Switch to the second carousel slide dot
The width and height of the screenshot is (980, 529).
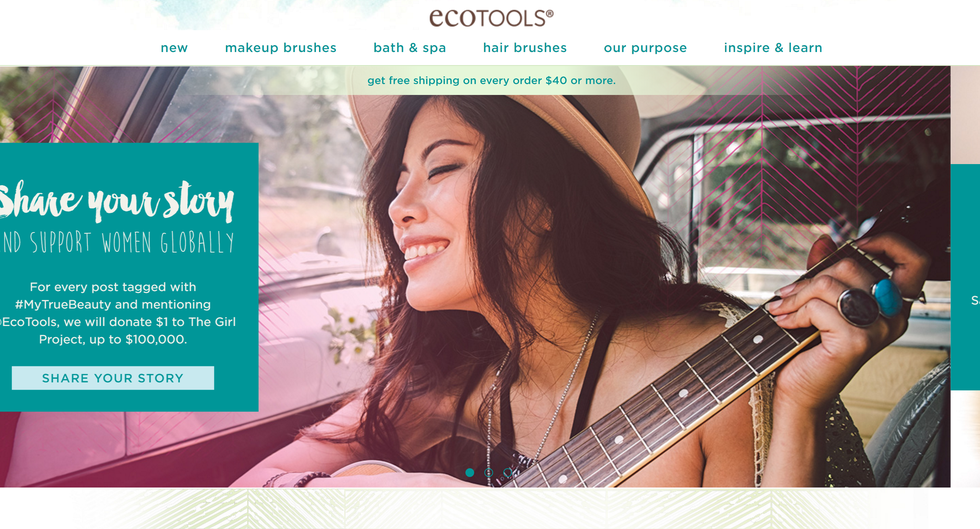[489, 473]
